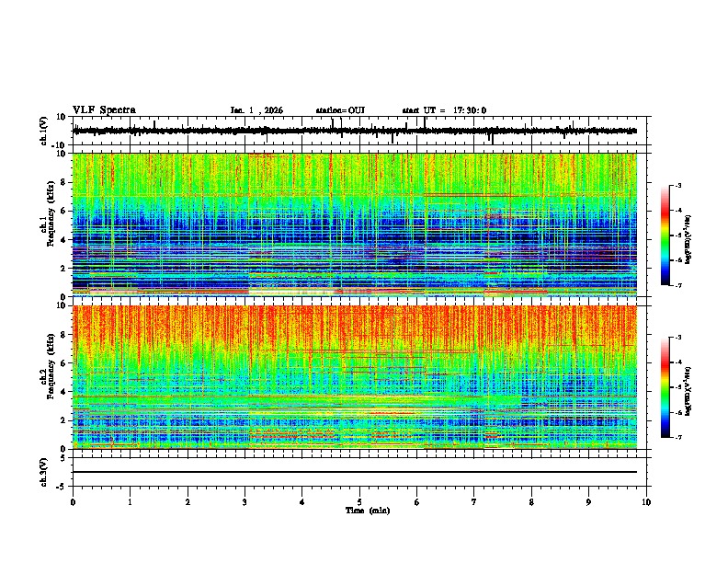Click the time axis tick label '10'

click(646, 502)
